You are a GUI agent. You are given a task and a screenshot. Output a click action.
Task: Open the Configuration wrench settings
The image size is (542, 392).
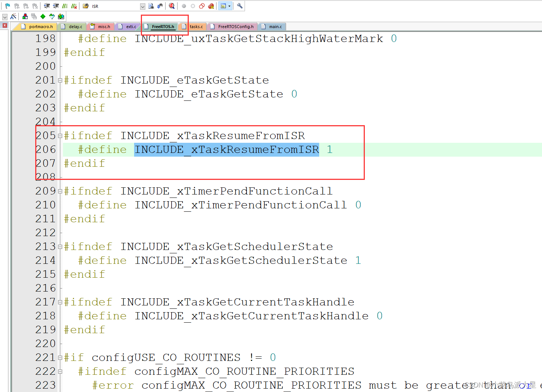[x=239, y=6]
